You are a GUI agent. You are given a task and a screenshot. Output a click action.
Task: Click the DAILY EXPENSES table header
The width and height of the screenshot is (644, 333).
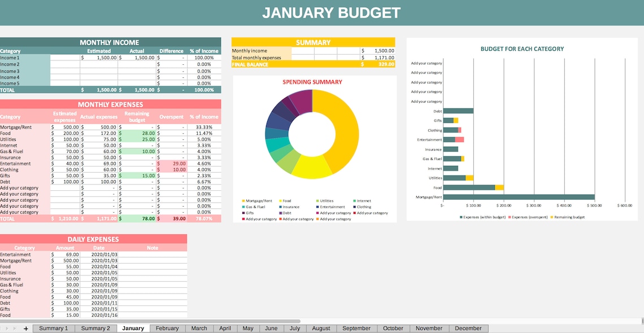click(x=93, y=239)
